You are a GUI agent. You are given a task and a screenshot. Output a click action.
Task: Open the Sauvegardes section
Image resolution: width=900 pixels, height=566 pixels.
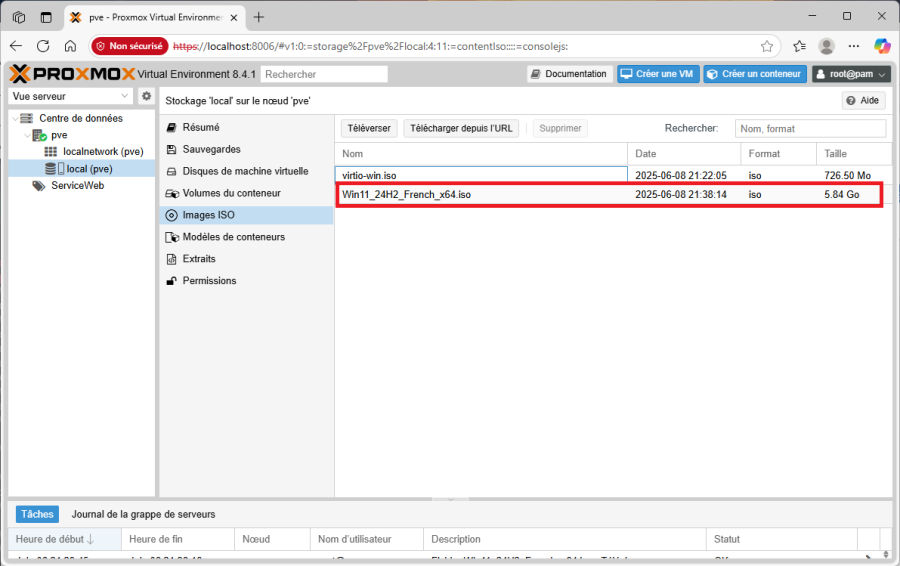246,149
